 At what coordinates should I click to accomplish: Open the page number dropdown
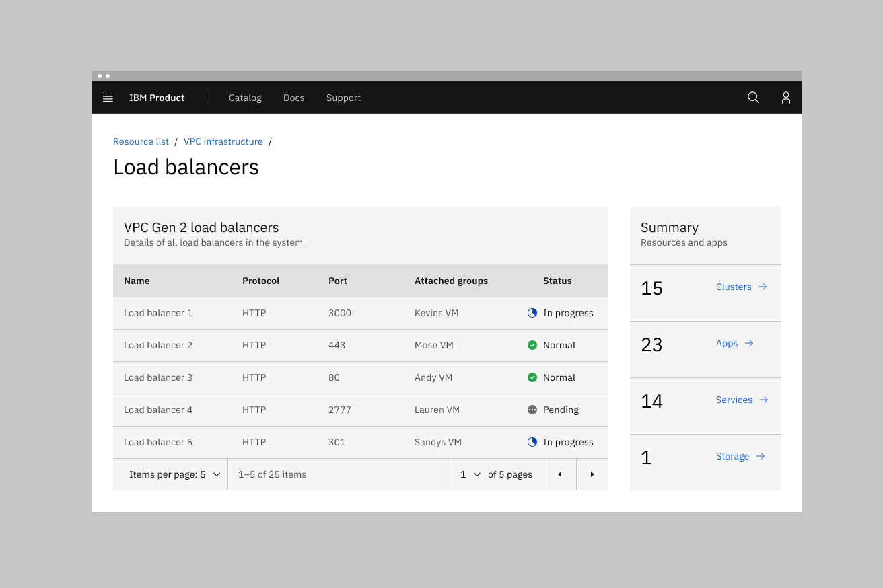pos(470,474)
